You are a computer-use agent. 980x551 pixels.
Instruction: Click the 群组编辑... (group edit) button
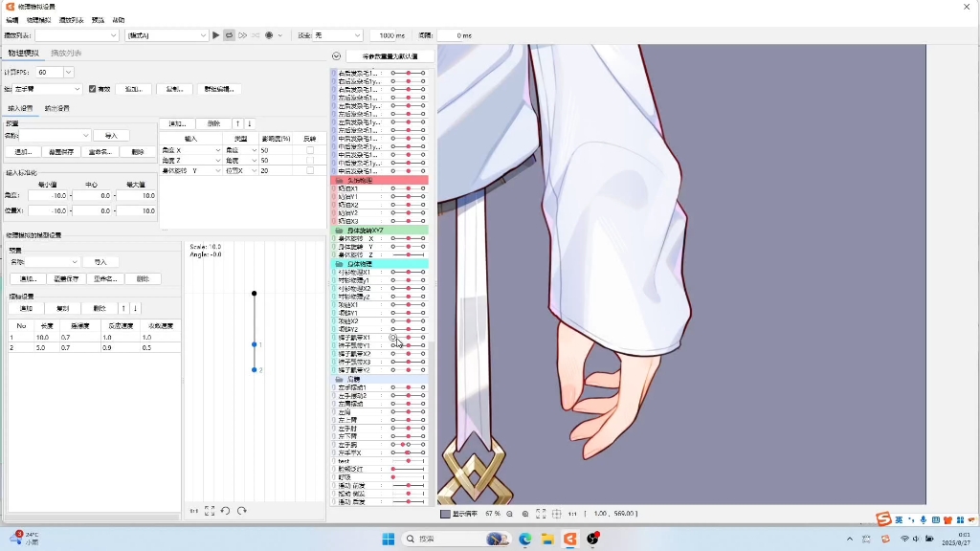[219, 89]
